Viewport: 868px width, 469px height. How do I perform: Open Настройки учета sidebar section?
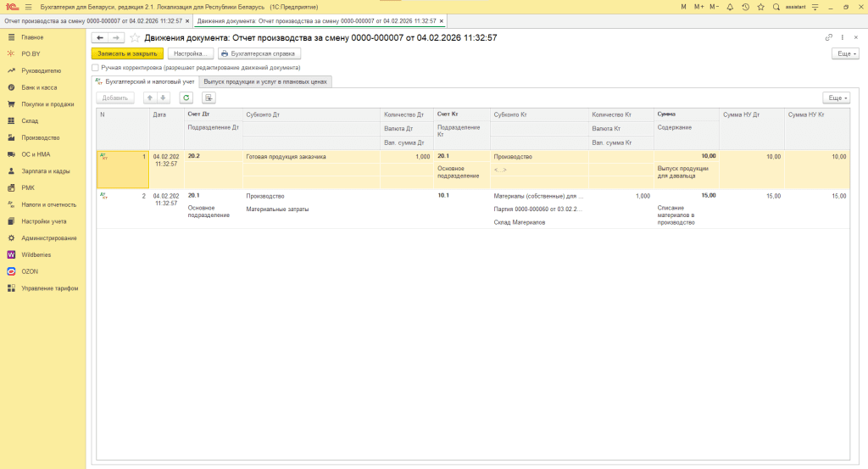44,221
